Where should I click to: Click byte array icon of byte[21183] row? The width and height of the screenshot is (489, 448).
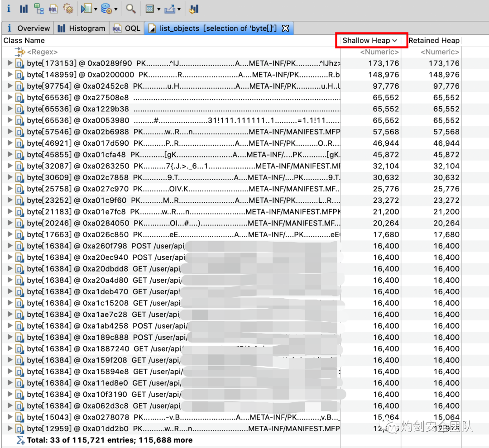coord(19,212)
